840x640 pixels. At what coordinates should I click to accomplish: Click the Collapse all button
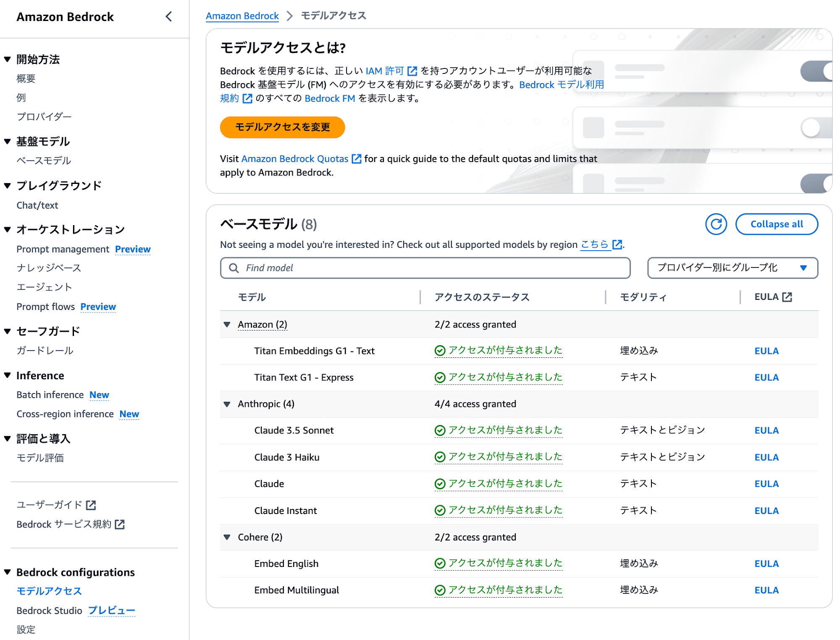776,223
